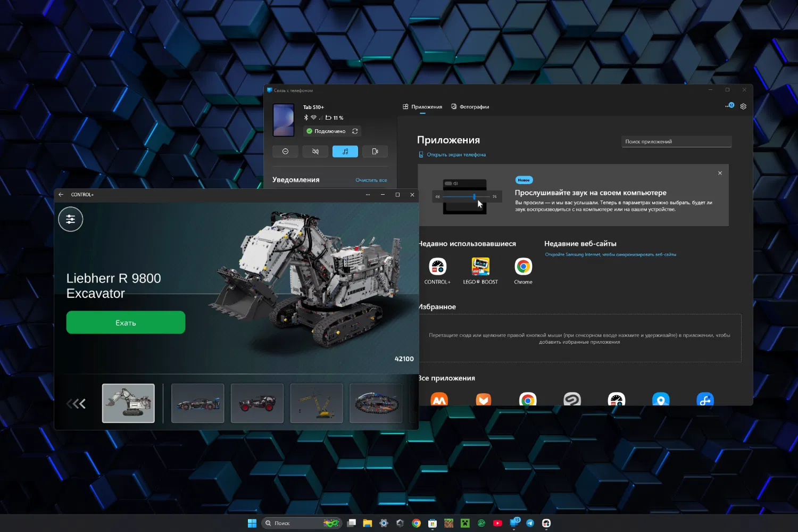Open the blue curved-line app in all apps
The height and width of the screenshot is (532, 798).
705,400
